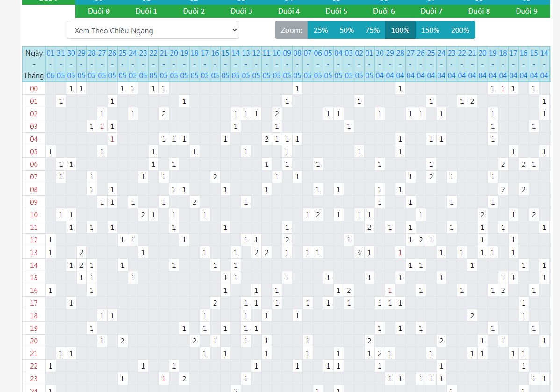Viewport: 560px width, 392px height.
Task: Switch zoom to 150%
Action: point(430,30)
